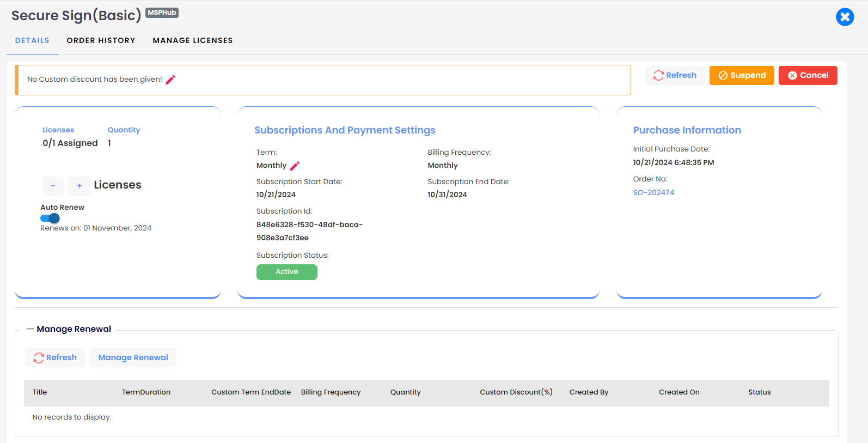Screen dimensions: 868x443
Task: Sort by Created By column header
Action: click(589, 392)
